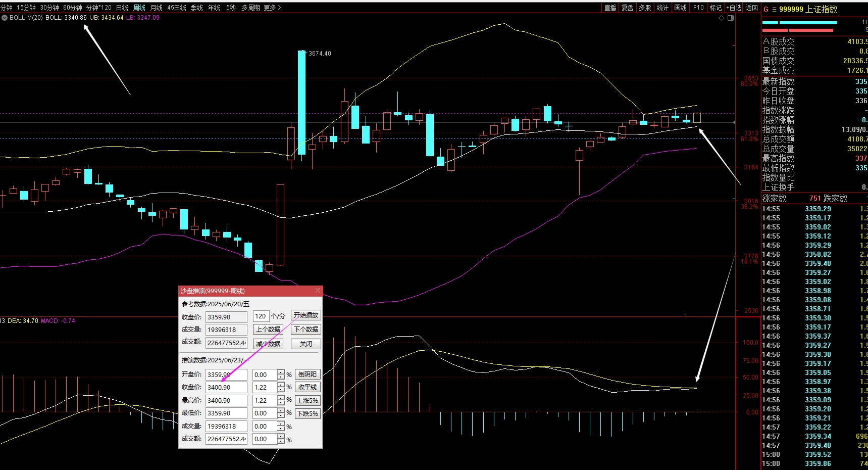868x470 pixels.
Task: Click the 3674.40 high price label
Action: (x=320, y=53)
